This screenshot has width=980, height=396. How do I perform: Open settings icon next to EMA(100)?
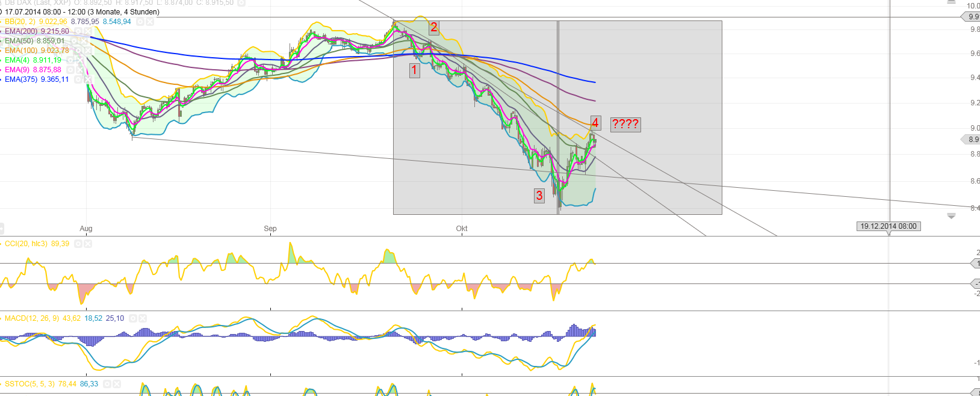coord(78,51)
